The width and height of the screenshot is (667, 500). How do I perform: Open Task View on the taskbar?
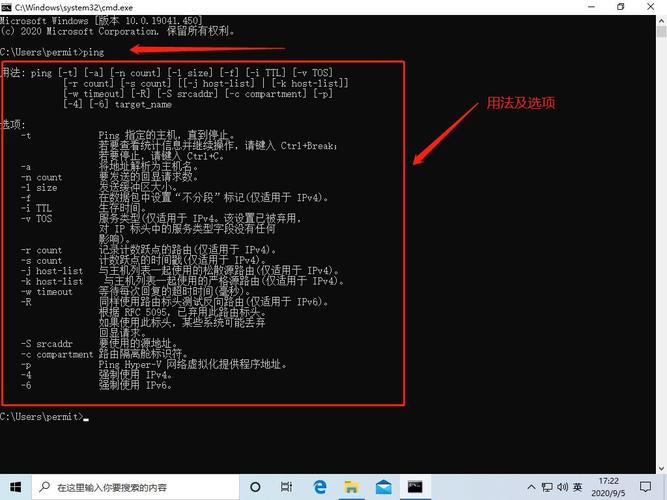tap(287, 487)
